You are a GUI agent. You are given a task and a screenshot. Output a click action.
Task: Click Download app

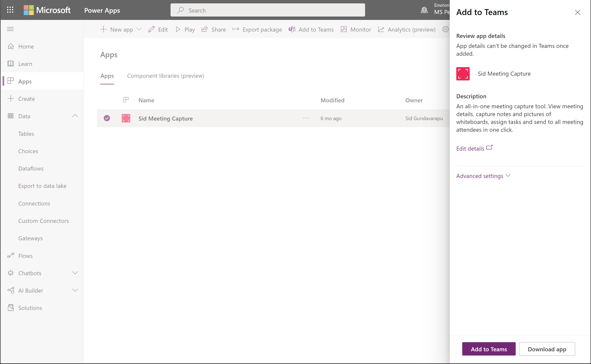547,349
